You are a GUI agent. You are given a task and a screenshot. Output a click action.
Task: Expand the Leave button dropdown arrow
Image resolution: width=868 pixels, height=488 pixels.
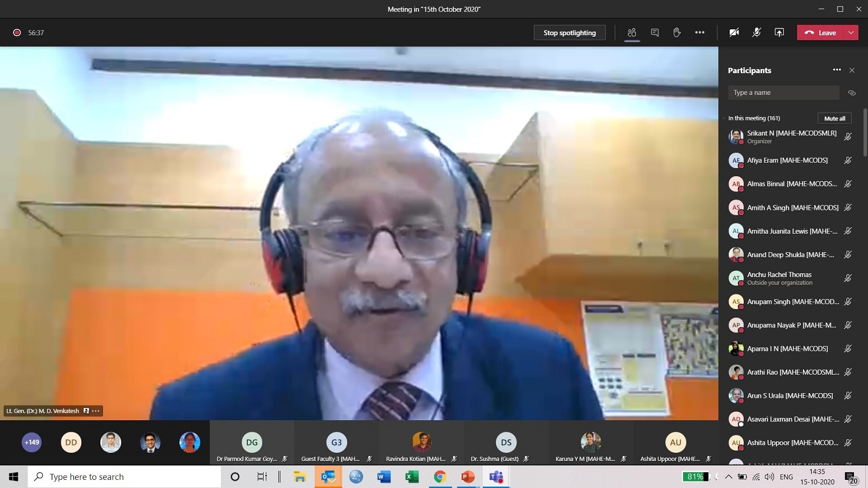[x=851, y=33]
